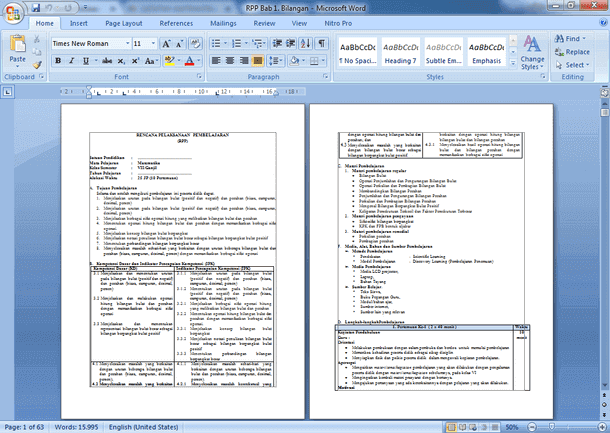Open Line Spacing dropdown

pyautogui.click(x=275, y=60)
